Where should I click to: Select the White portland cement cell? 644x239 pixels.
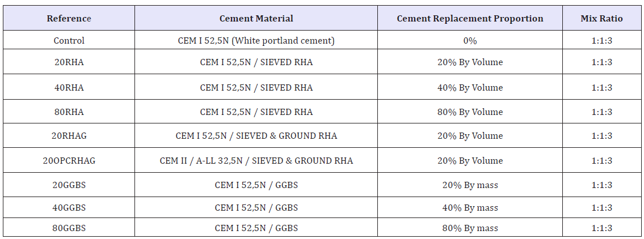point(256,41)
